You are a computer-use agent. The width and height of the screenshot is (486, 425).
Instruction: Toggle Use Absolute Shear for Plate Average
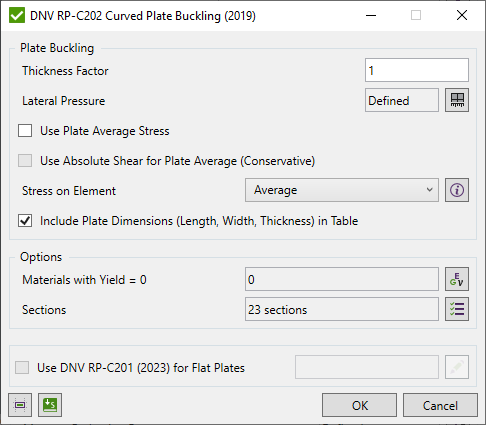(x=25, y=161)
